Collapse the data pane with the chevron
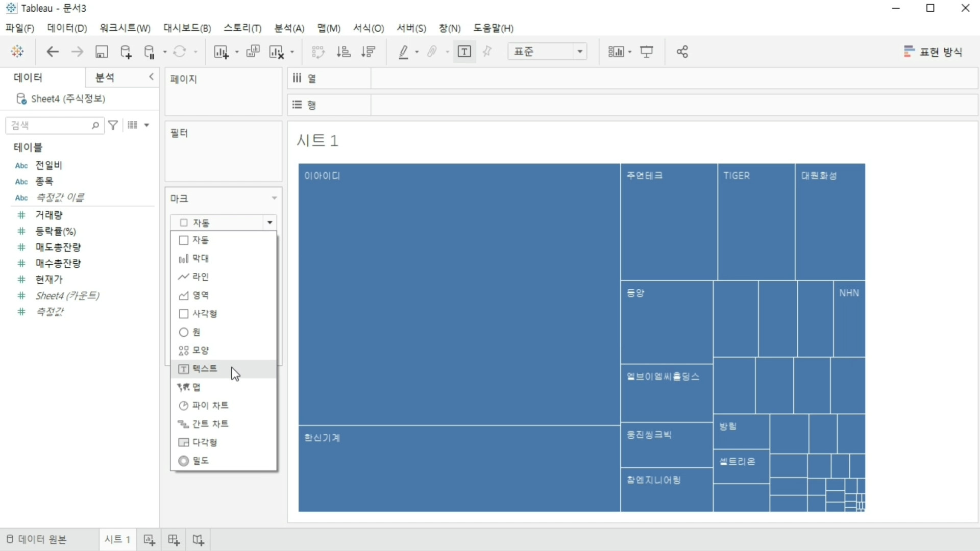 click(151, 77)
